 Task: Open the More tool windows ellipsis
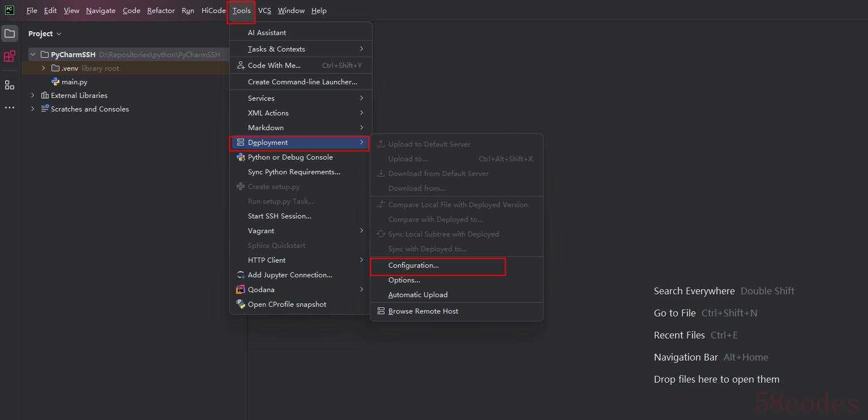coord(10,108)
